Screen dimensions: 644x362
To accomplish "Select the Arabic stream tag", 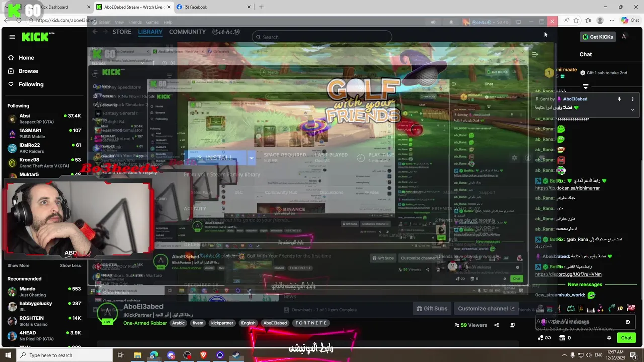I will (178, 323).
